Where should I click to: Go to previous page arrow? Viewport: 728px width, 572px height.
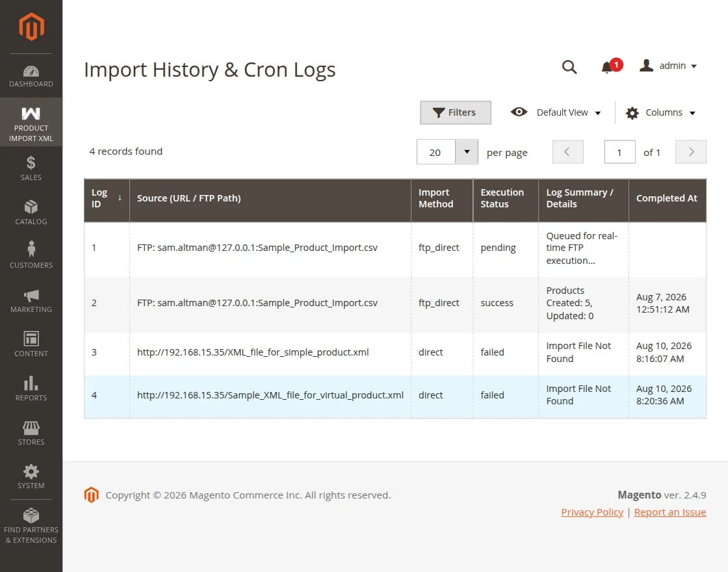coord(568,152)
